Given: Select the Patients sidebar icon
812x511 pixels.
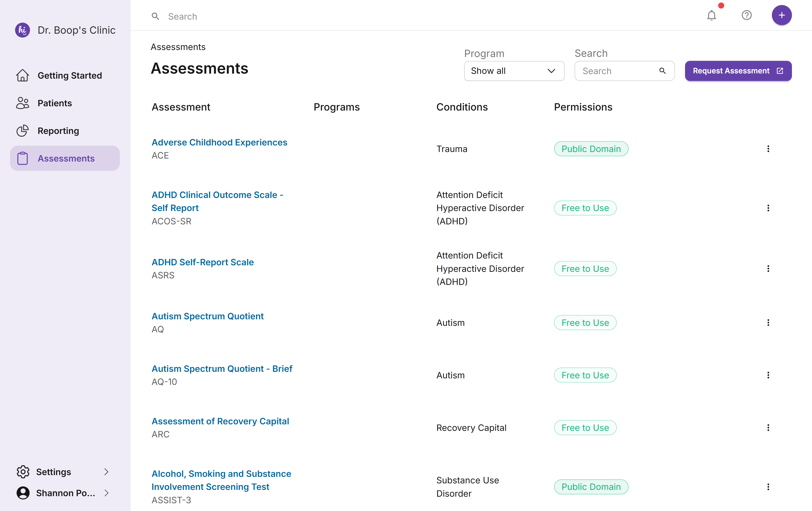Looking at the screenshot, I should click(23, 103).
